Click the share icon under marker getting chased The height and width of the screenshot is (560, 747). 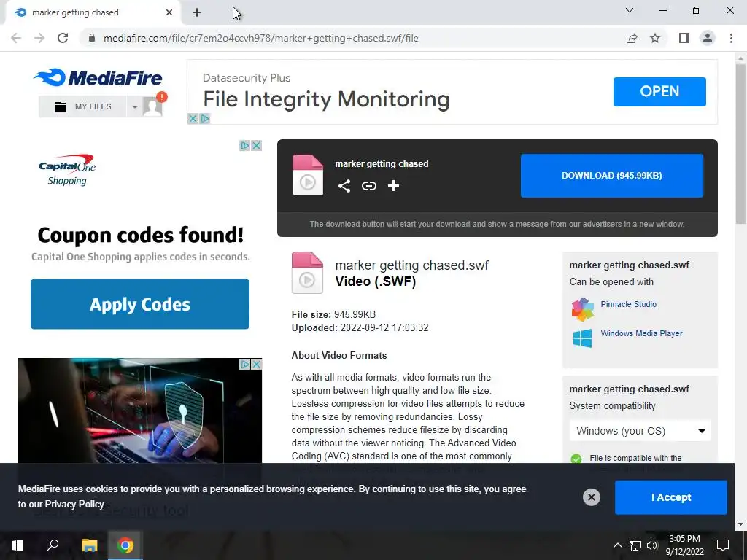[x=344, y=186]
